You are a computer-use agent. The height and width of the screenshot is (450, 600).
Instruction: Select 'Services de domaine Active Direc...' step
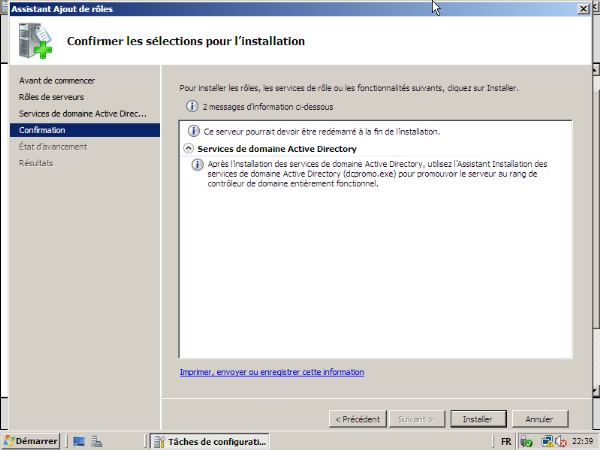[83, 113]
